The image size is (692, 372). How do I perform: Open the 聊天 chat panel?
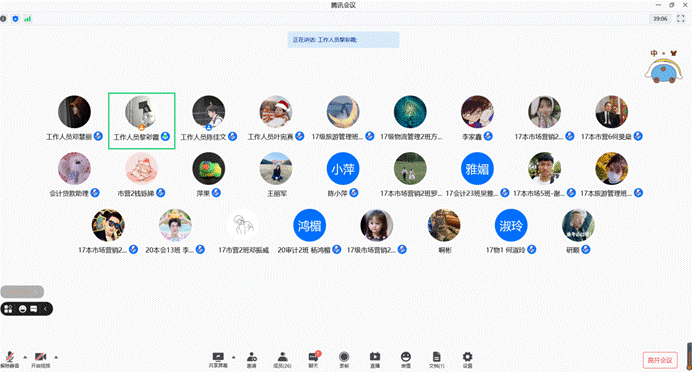(313, 359)
